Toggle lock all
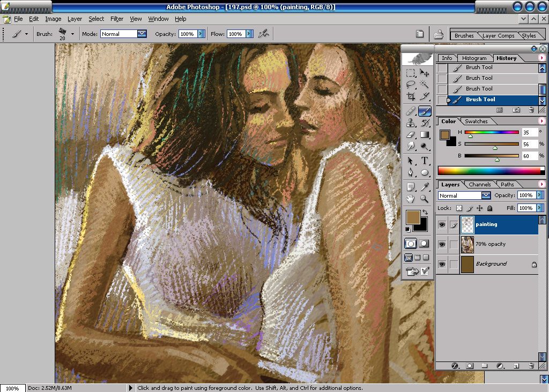Image resolution: width=549 pixels, height=392 pixels. [490, 208]
